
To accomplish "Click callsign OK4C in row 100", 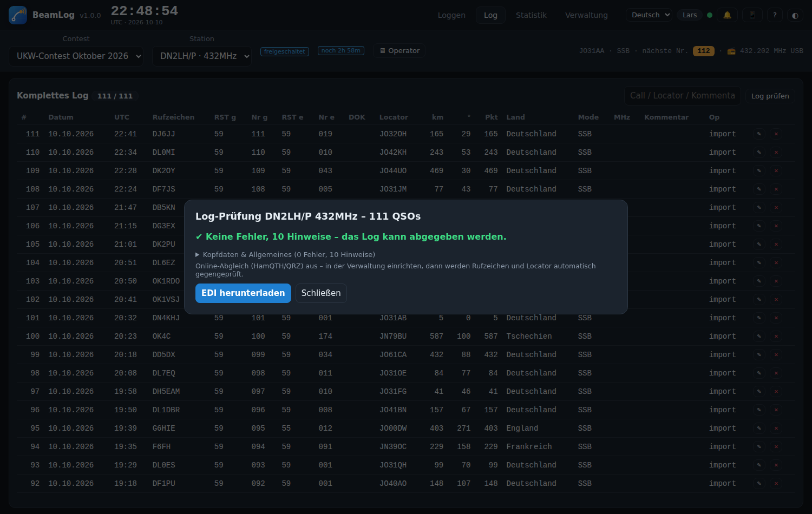I will pos(161,337).
